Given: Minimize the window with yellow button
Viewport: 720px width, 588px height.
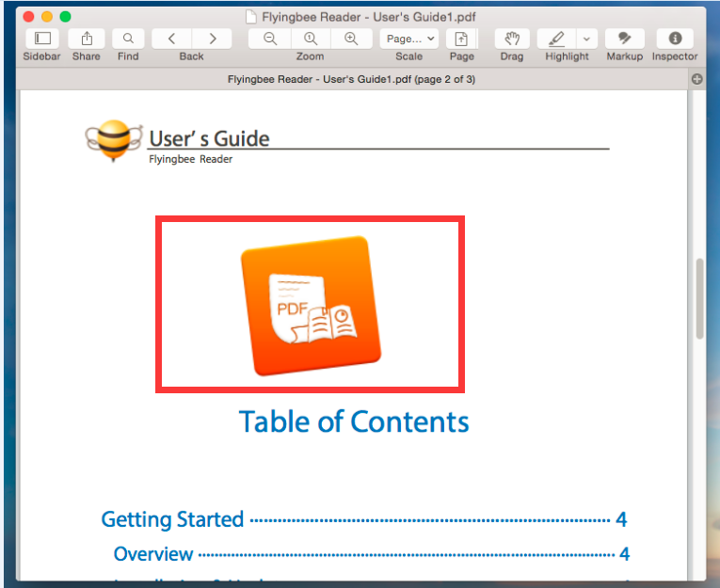Looking at the screenshot, I should [x=47, y=17].
